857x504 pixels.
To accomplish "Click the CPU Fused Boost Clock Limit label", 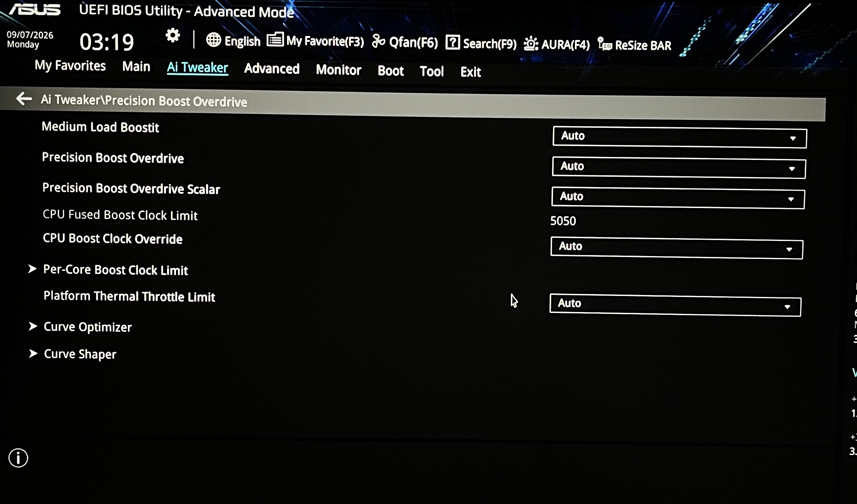I will pos(120,215).
